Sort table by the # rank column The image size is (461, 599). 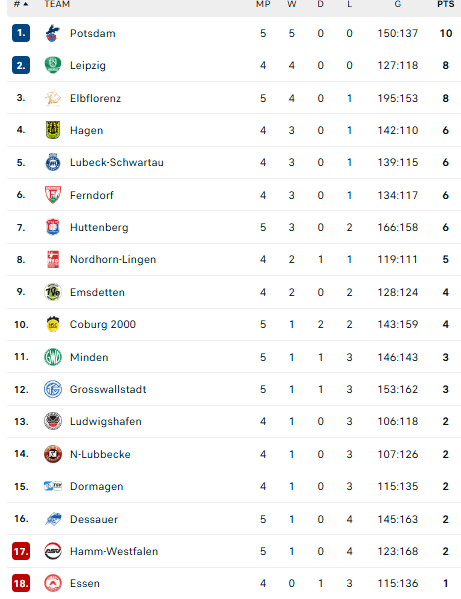[x=21, y=4]
